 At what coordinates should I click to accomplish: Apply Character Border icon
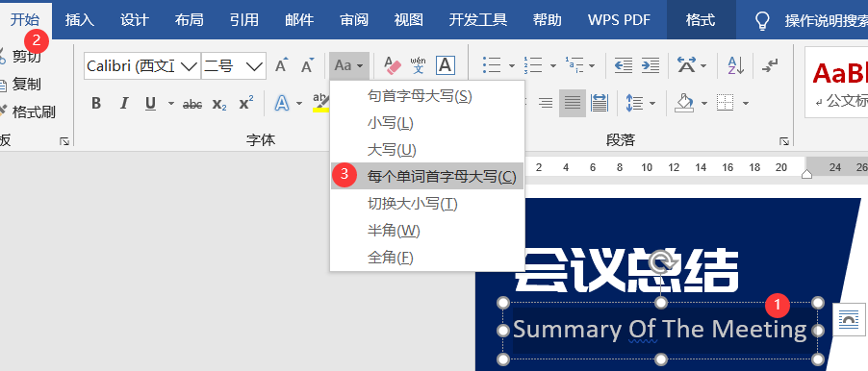click(446, 65)
